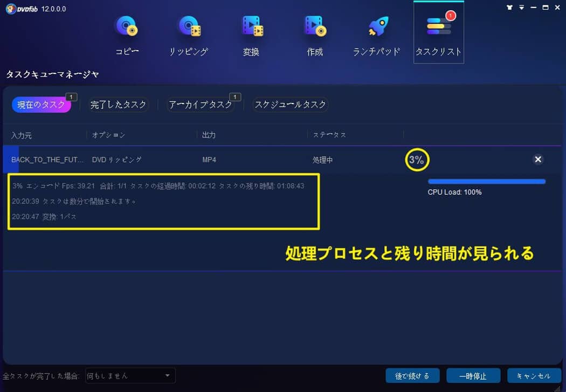Click the count badge on アーカイブタスク
This screenshot has width=566, height=392.
tap(235, 97)
